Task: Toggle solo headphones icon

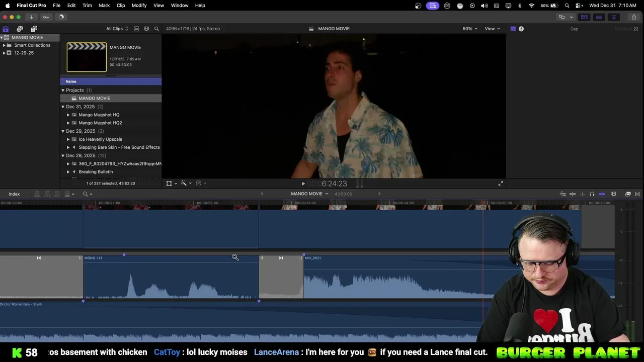Action: coord(592,194)
